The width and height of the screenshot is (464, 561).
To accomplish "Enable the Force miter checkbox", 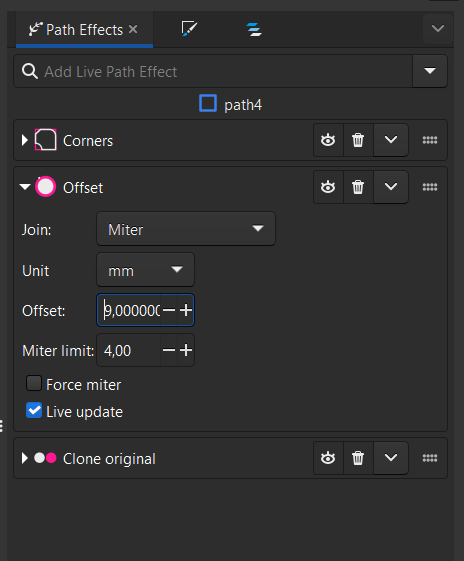I will point(34,383).
